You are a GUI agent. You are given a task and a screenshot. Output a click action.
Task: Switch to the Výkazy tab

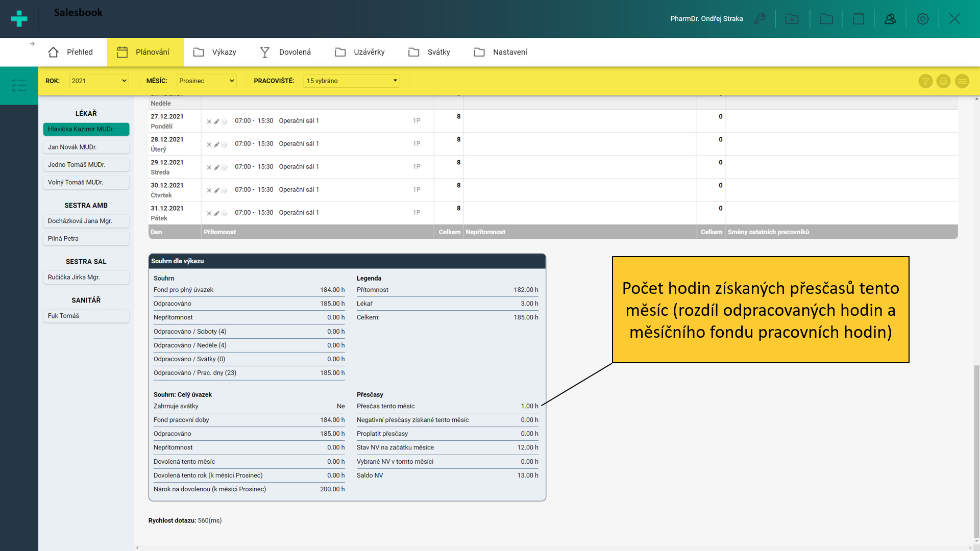(215, 52)
